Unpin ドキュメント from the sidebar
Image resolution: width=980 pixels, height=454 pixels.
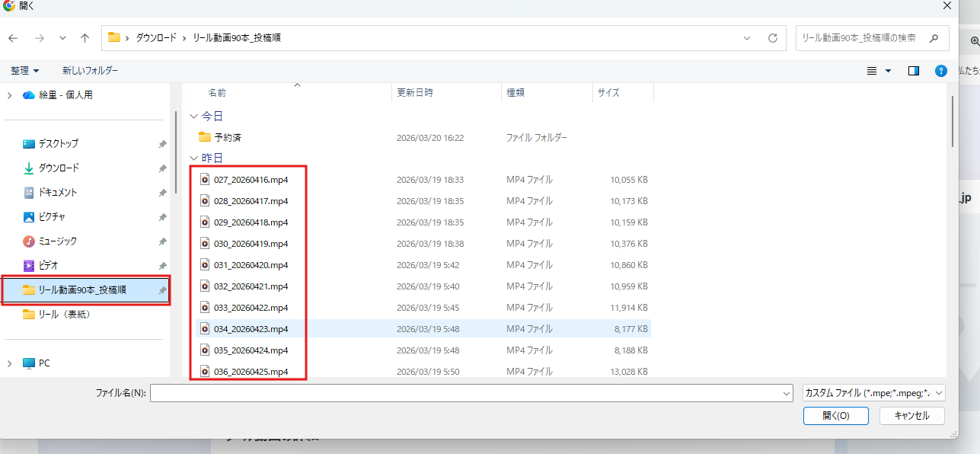tap(161, 192)
